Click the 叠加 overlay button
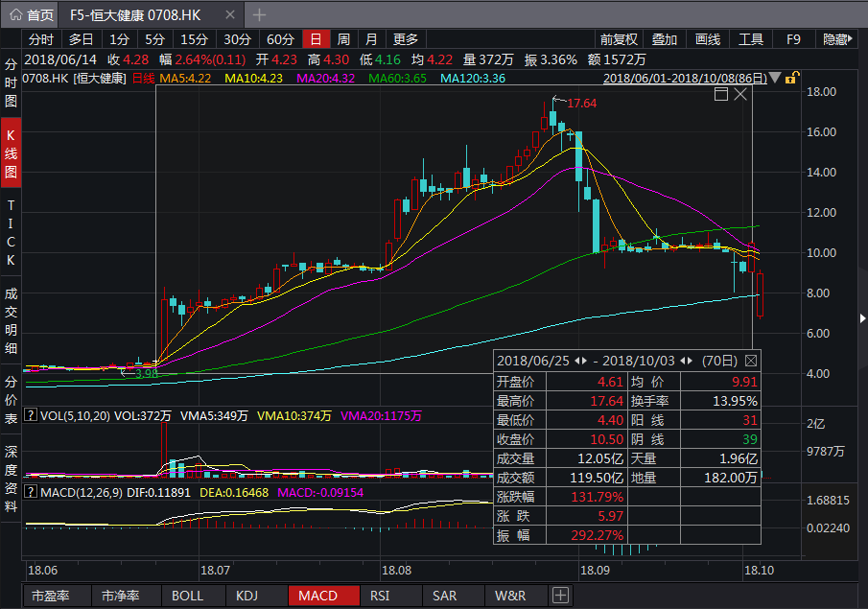 (665, 39)
